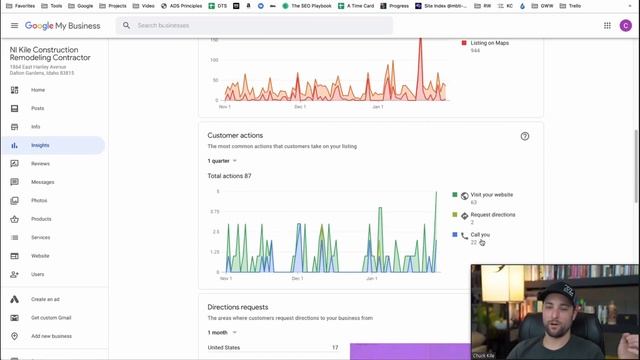Open the Google bookmark folder
Image resolution: width=640 pixels, height=360 pixels.
click(x=80, y=6)
